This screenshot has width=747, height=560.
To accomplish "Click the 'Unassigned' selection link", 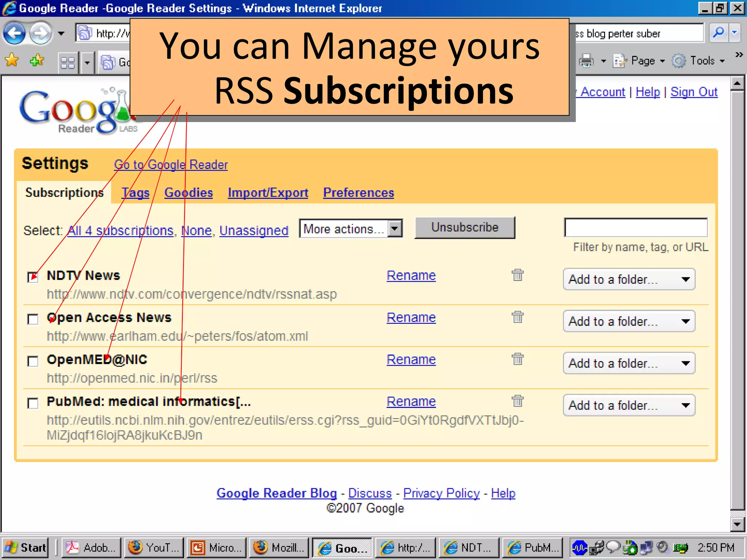I will click(254, 230).
